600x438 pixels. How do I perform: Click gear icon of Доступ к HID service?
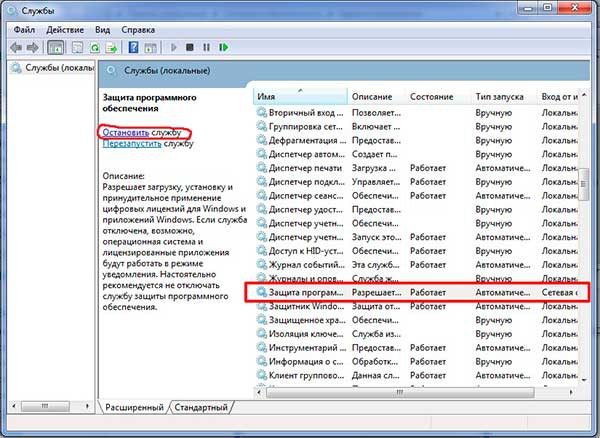pos(261,251)
